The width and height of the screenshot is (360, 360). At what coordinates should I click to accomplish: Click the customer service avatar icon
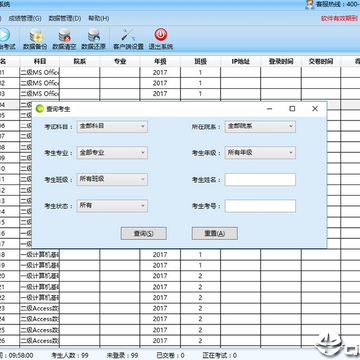click(310, 5)
